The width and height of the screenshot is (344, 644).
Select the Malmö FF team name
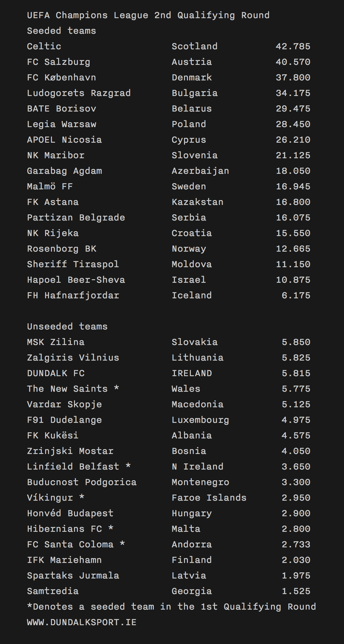click(x=50, y=186)
